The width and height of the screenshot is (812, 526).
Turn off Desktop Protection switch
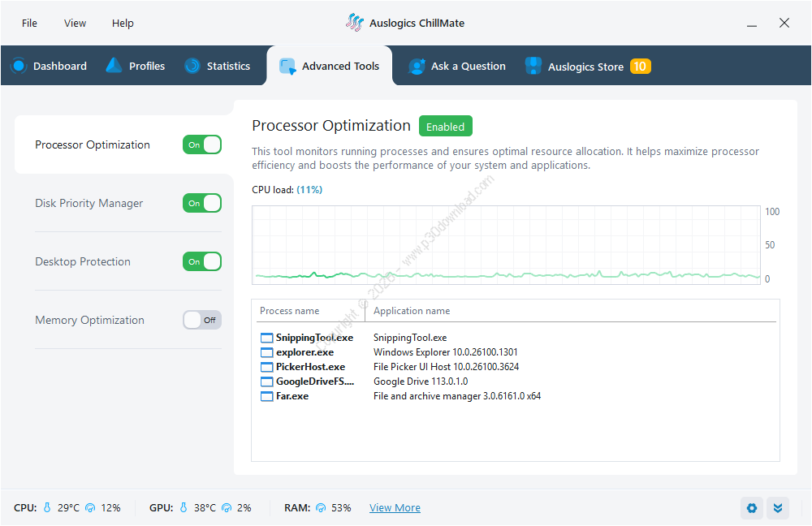click(202, 261)
